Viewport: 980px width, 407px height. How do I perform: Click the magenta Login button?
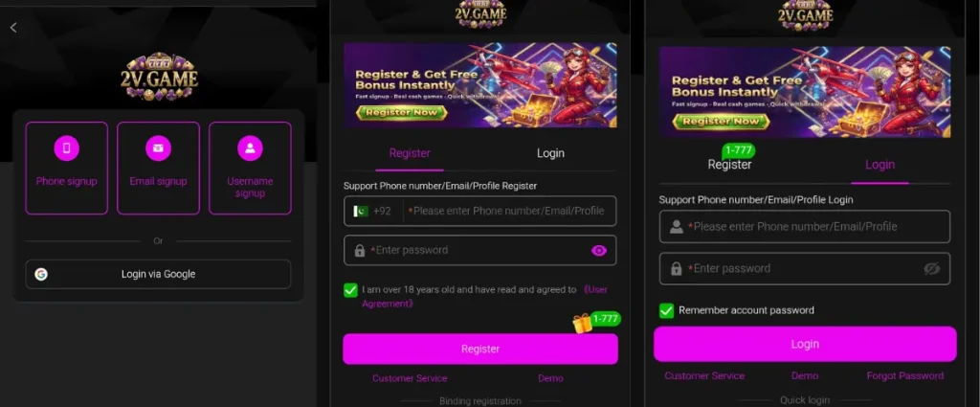(805, 344)
